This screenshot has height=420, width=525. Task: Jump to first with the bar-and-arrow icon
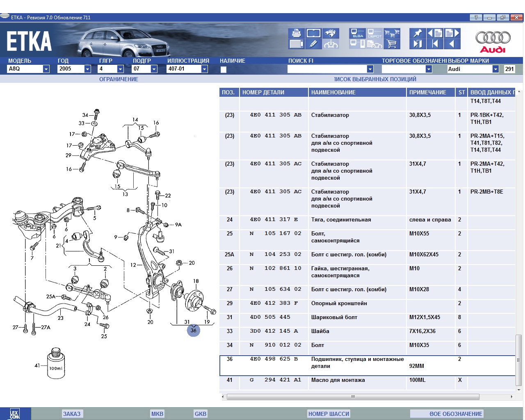click(435, 44)
